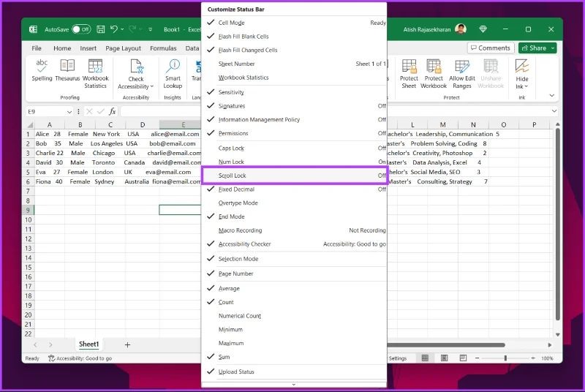Open Customize Quick Access Toolbar dropdown
The height and width of the screenshot is (392, 585).
pos(150,29)
